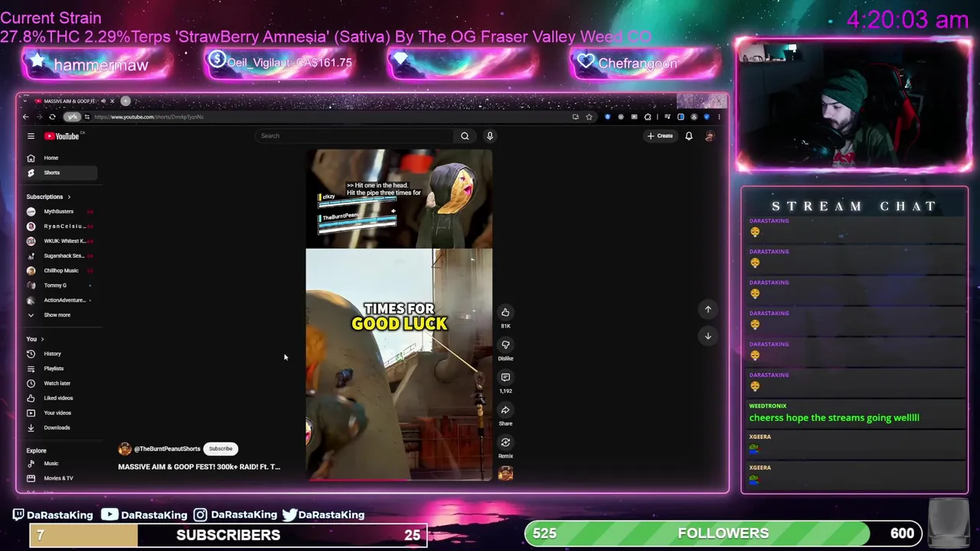Open the short's sound source thumbnail
This screenshot has height=551, width=980.
coord(505,474)
